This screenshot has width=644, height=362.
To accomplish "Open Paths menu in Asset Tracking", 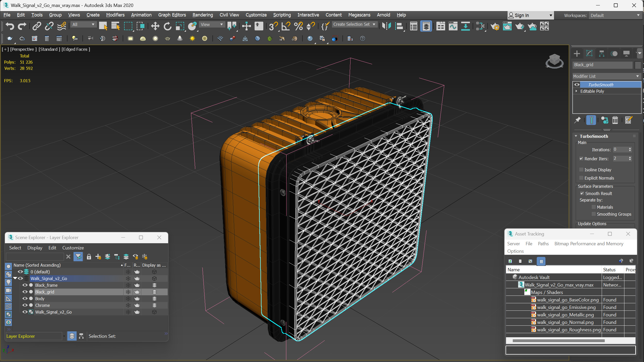I will [543, 244].
